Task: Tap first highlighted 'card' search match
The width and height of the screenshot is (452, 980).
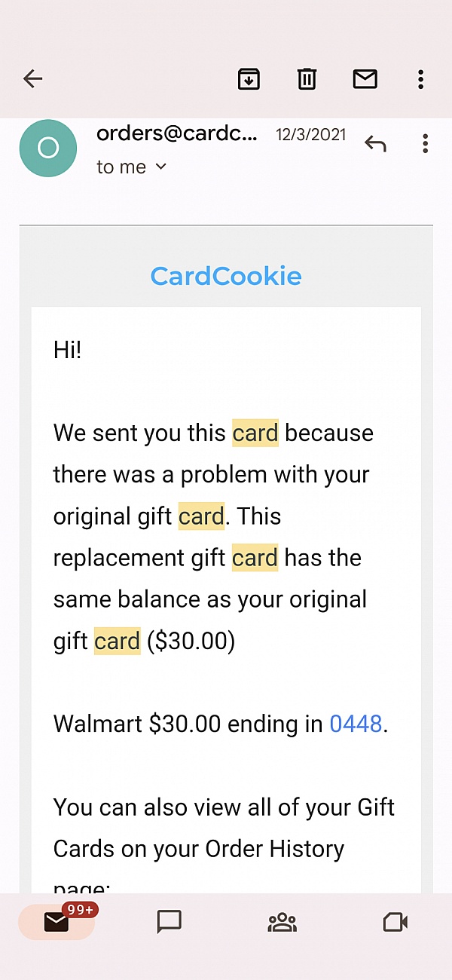Action: (255, 433)
